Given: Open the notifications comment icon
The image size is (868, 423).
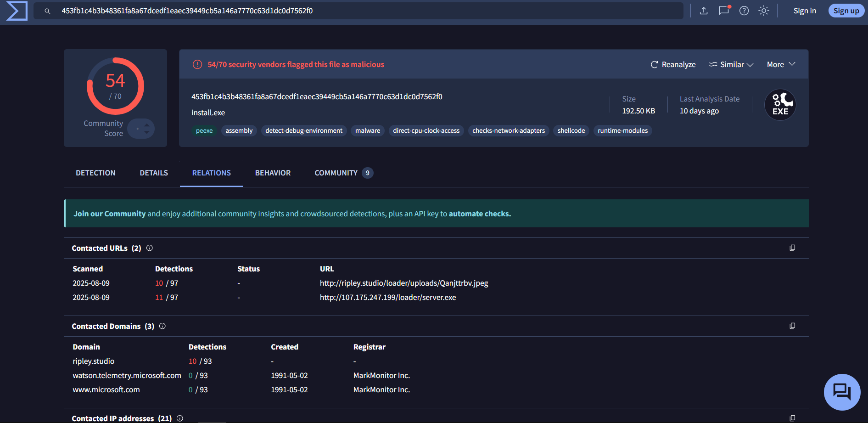Looking at the screenshot, I should tap(724, 11).
